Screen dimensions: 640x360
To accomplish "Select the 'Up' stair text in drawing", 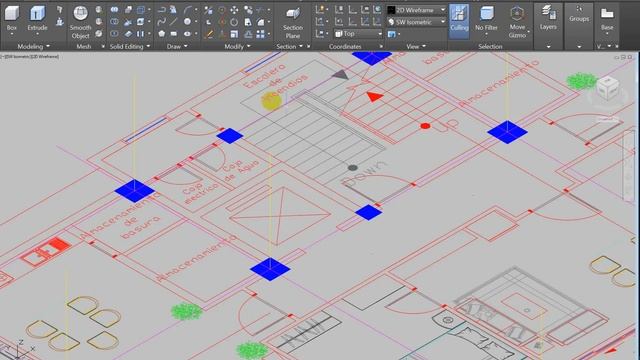I will point(446,125).
